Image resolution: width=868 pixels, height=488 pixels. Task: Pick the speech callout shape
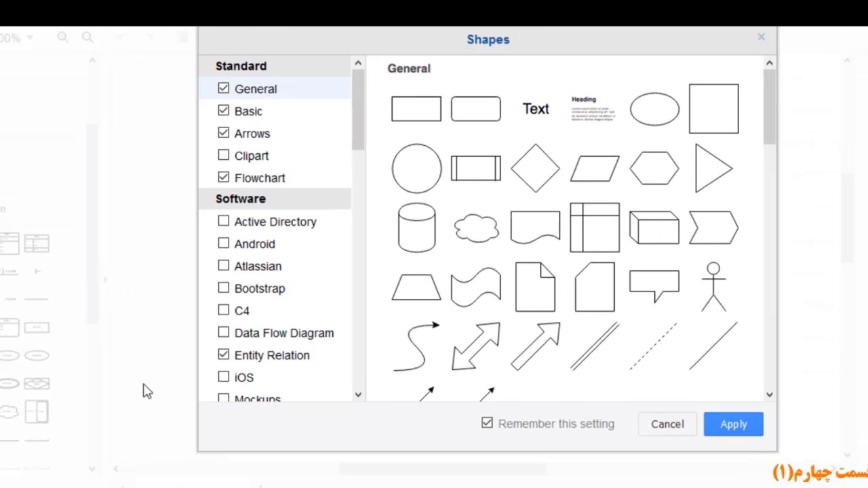click(654, 285)
